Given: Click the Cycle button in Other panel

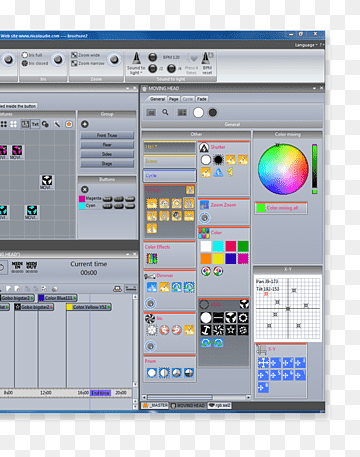Looking at the screenshot, I should [169, 175].
